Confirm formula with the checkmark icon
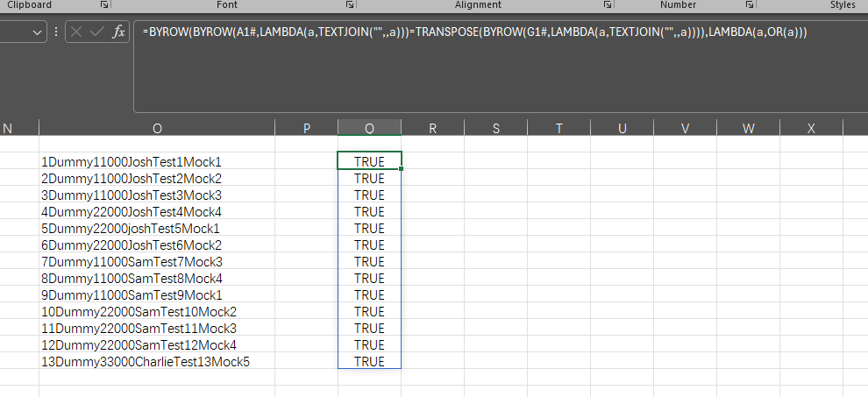This screenshot has height=397, width=868. click(x=97, y=32)
